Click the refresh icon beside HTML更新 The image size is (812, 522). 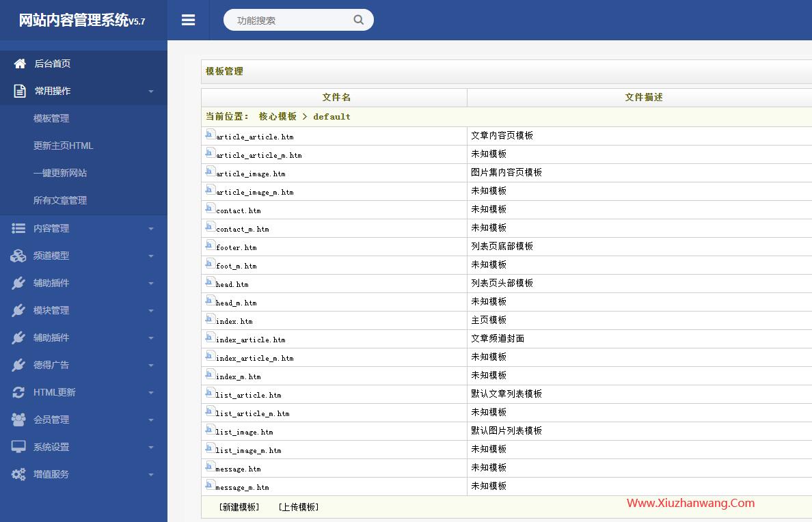click(18, 392)
